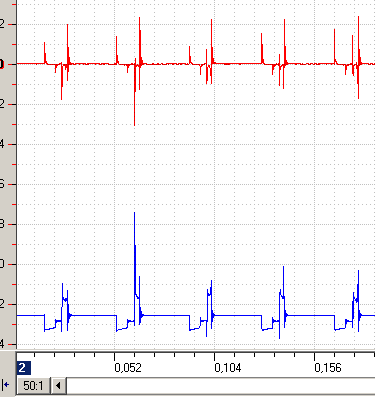The image size is (375, 397).
Task: Click the horizontal scrollbar track
Action: click(x=221, y=386)
